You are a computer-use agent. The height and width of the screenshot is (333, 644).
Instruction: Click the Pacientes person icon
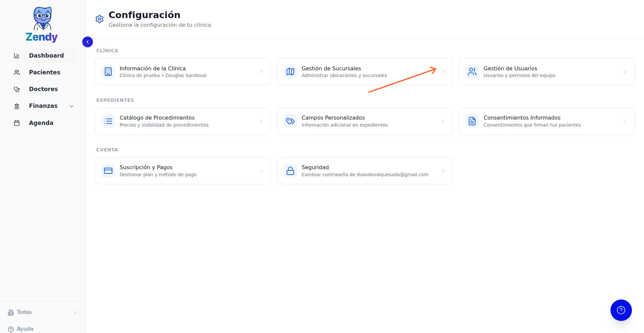(x=17, y=72)
